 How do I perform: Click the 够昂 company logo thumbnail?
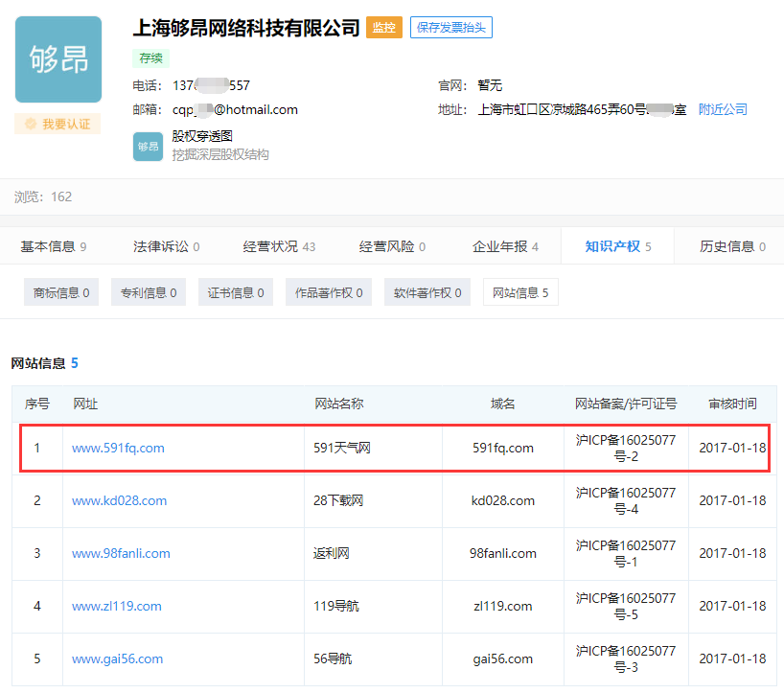pyautogui.click(x=58, y=59)
